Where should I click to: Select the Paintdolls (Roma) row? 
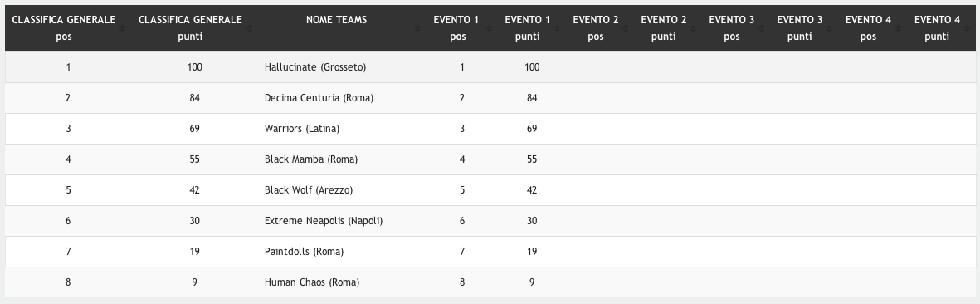pyautogui.click(x=490, y=252)
